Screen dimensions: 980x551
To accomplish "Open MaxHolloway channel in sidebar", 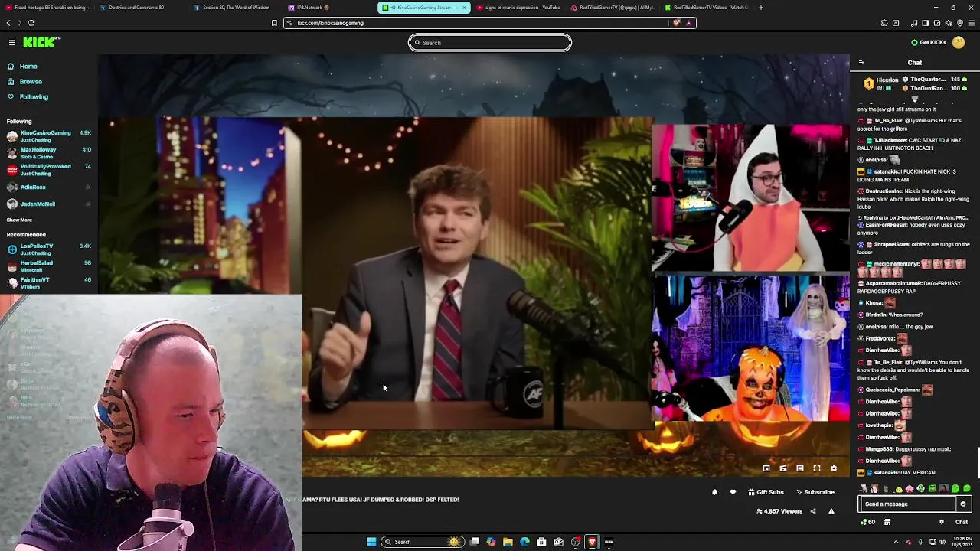I will pyautogui.click(x=49, y=153).
